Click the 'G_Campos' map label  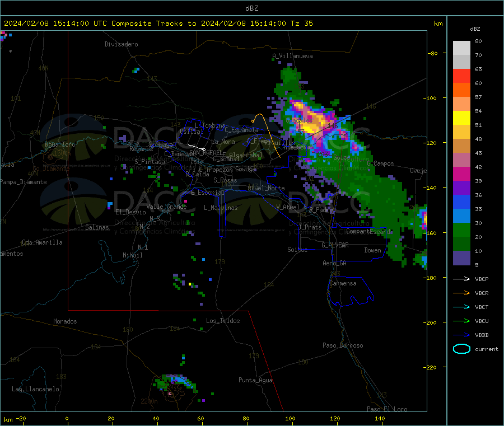380,163
